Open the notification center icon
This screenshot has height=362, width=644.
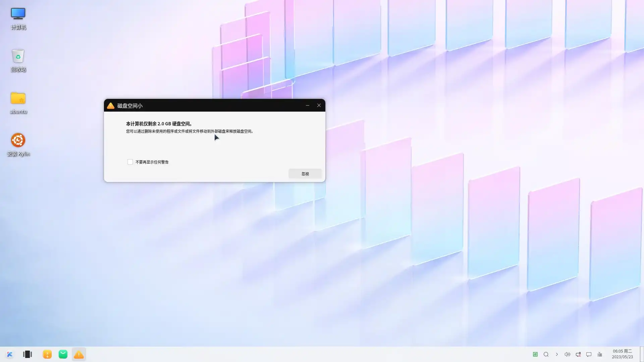point(589,354)
